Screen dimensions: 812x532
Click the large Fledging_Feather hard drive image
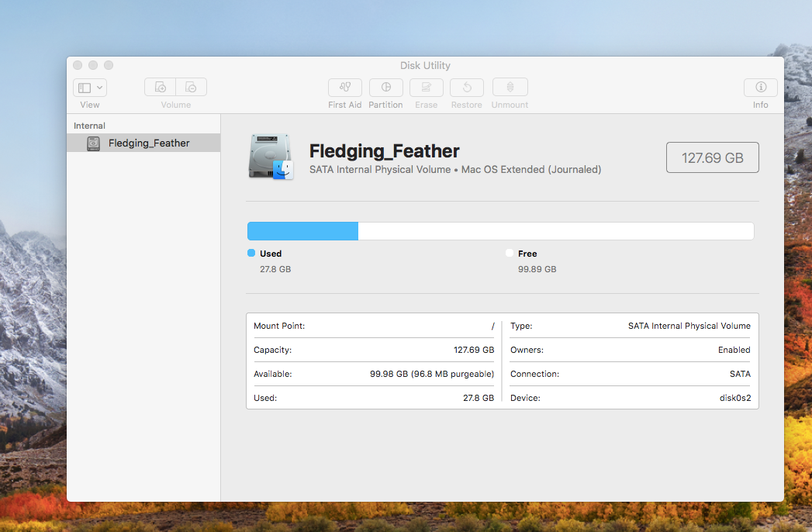(x=271, y=157)
